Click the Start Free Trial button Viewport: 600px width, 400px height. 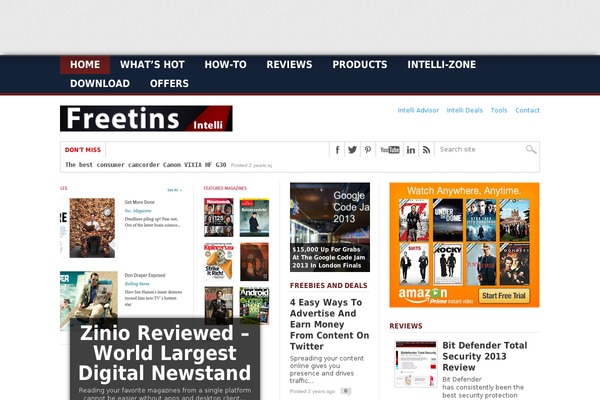coord(504,296)
